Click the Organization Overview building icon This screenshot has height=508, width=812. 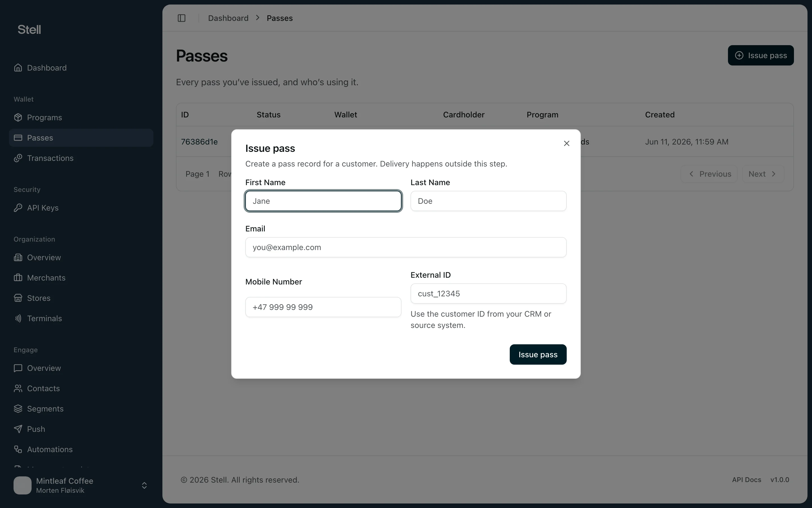pyautogui.click(x=18, y=258)
